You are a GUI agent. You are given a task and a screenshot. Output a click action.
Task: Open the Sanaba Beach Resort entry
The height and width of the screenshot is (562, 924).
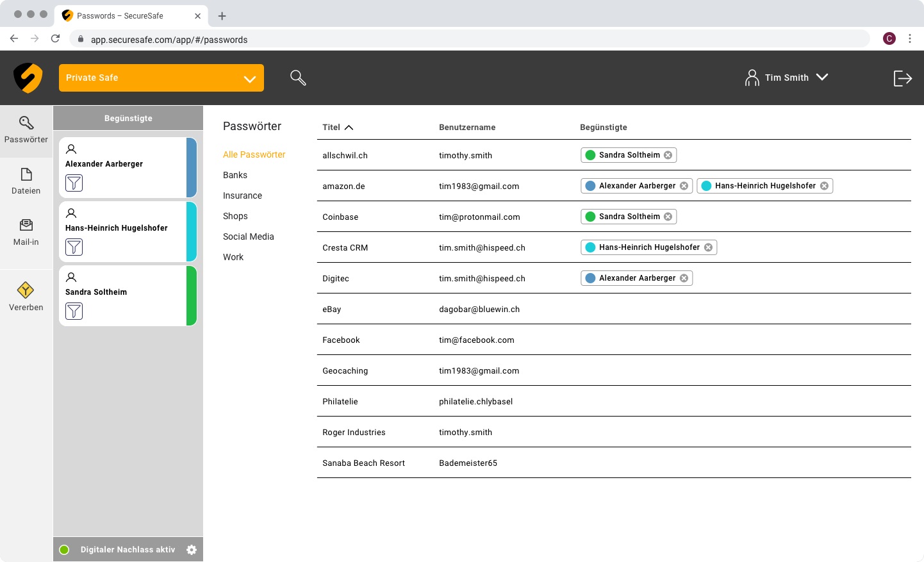363,463
